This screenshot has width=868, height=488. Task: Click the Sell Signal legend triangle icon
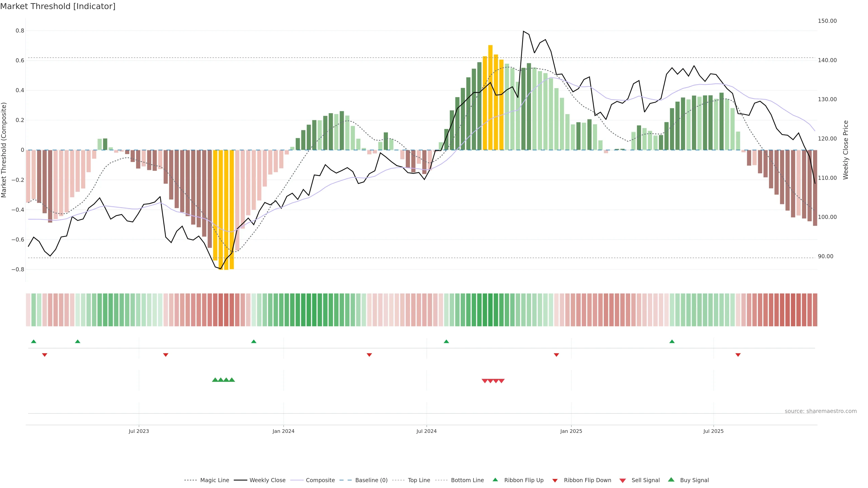622,480
